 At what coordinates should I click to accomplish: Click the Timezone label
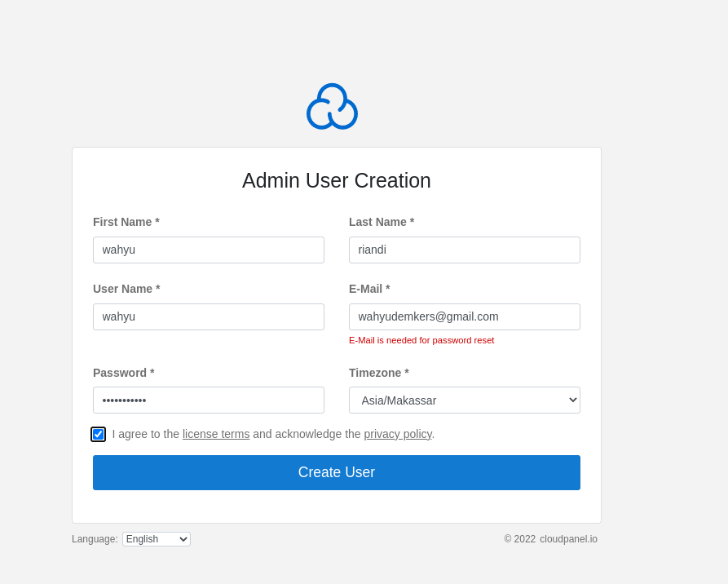(378, 373)
